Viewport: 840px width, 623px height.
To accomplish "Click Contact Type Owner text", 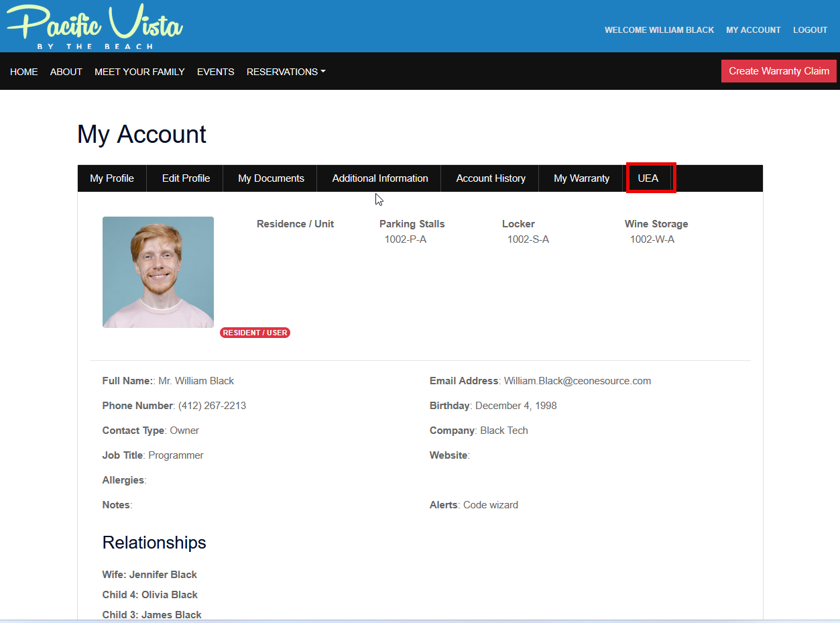I will pos(151,431).
